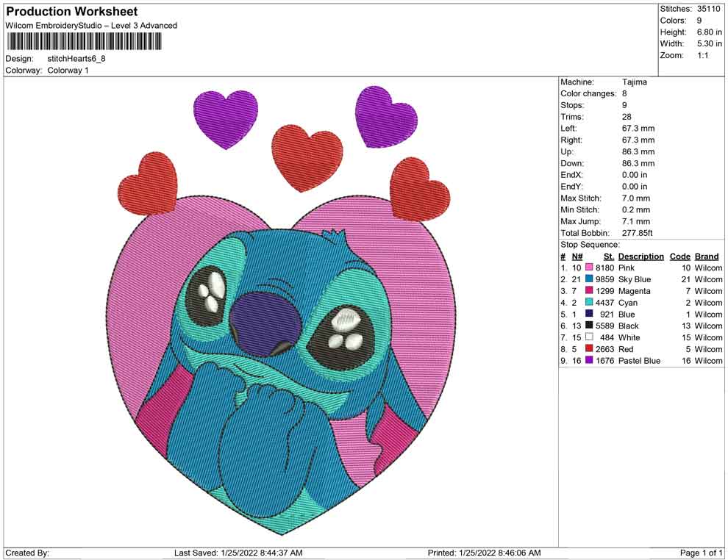
Task: Click the 'N#' column header
Action: coord(577,256)
